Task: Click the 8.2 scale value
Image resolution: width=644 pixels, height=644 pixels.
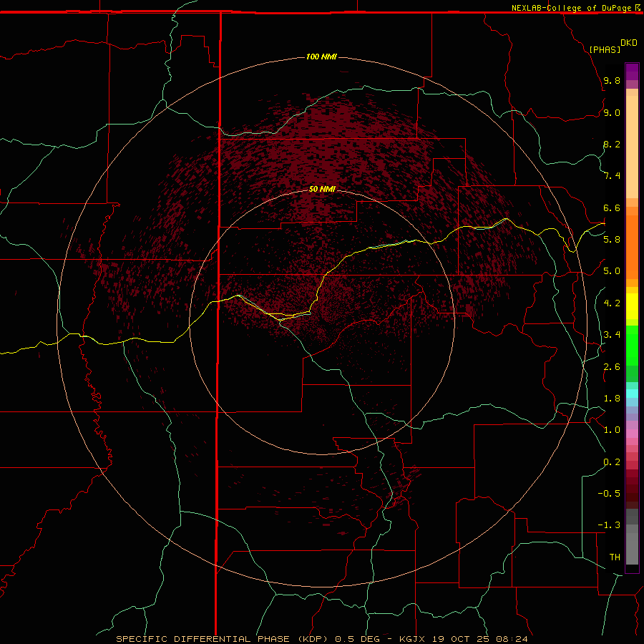Action: click(612, 144)
